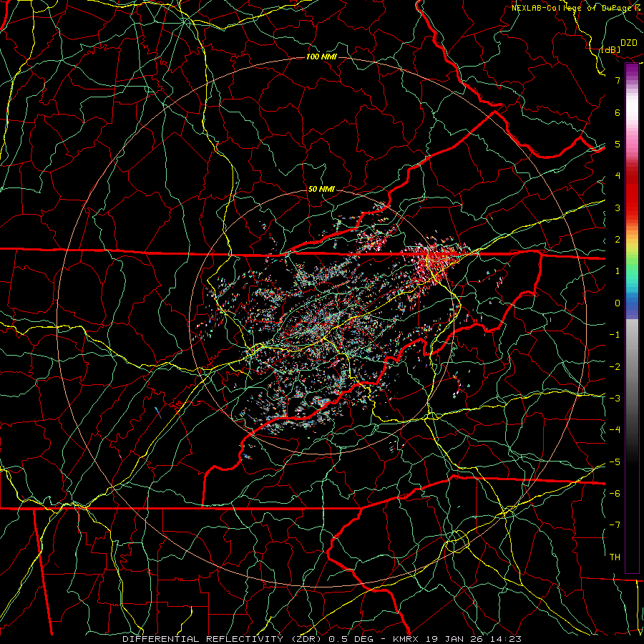The image size is (644, 644).
Task: Select the positive "1" scale value
Action: [618, 271]
